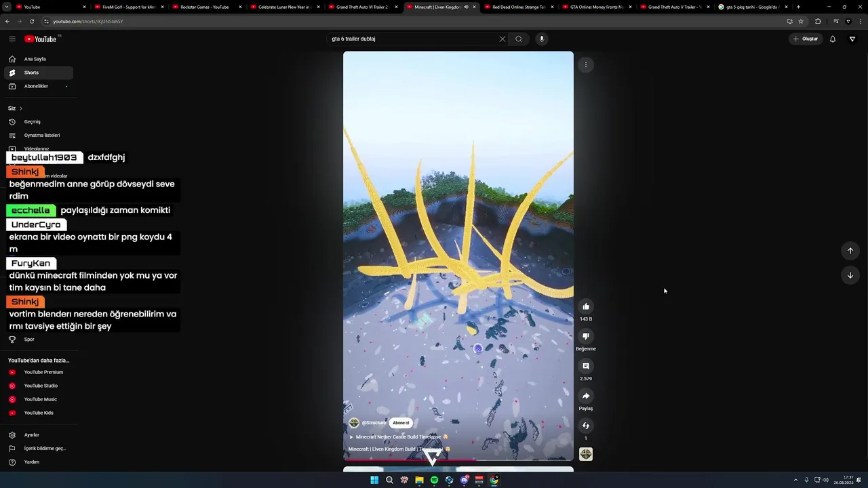Screen dimensions: 868x488
Task: Switch to Red Dead Online: Strange Tales tab
Action: click(519, 7)
